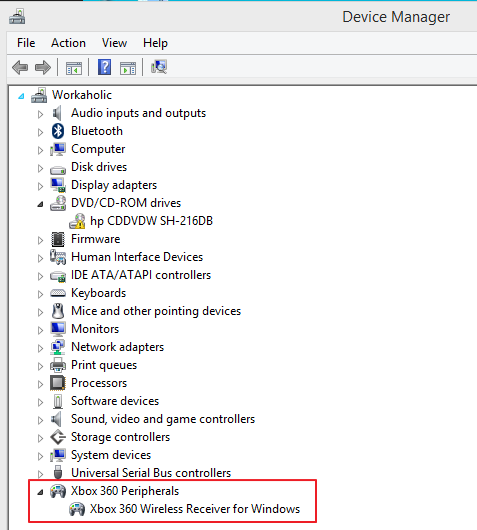Click Show/Hide console tree toolbar icon
Screen dimensions: 477x530
[x=74, y=68]
